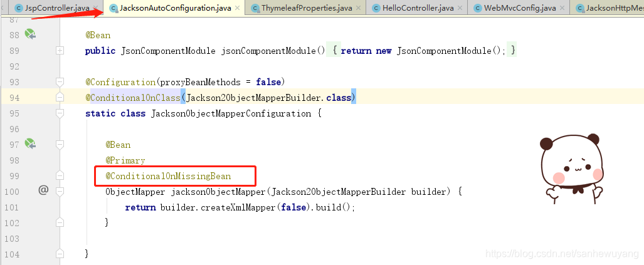Click the @Bean annotation on line 88
The image size is (644, 265).
(x=98, y=35)
